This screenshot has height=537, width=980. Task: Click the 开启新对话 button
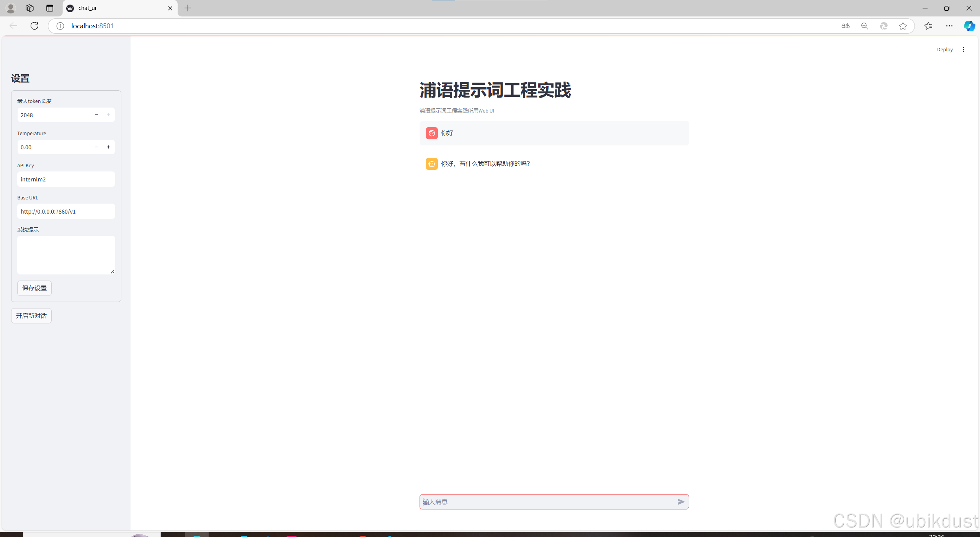[x=31, y=315]
